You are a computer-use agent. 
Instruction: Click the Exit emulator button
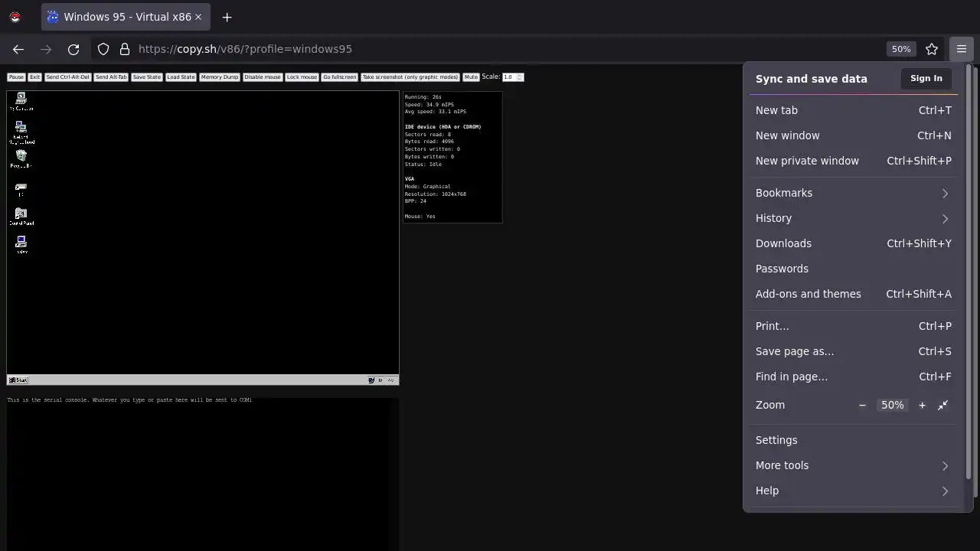click(35, 77)
